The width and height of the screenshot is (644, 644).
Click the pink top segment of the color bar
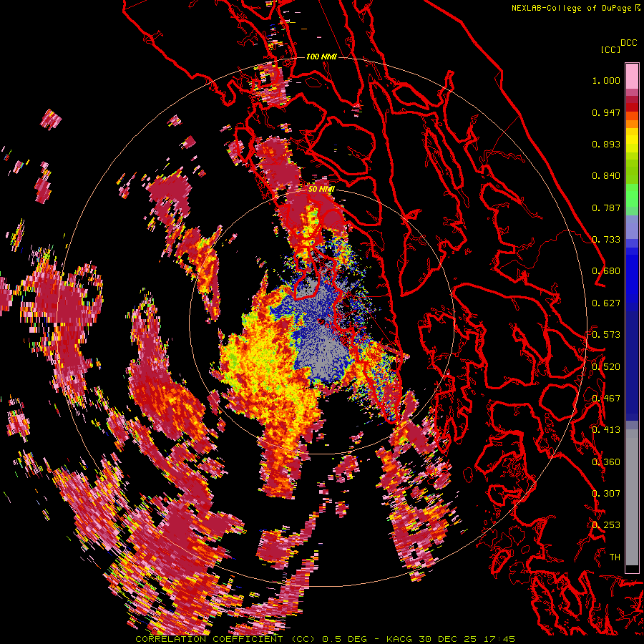pos(632,77)
